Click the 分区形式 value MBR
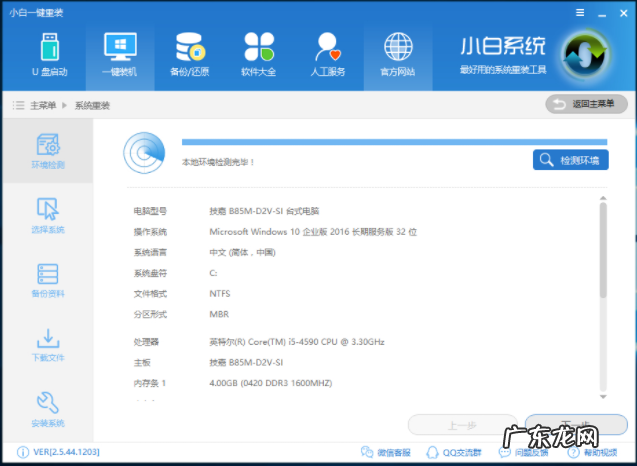This screenshot has width=637, height=466. (219, 314)
